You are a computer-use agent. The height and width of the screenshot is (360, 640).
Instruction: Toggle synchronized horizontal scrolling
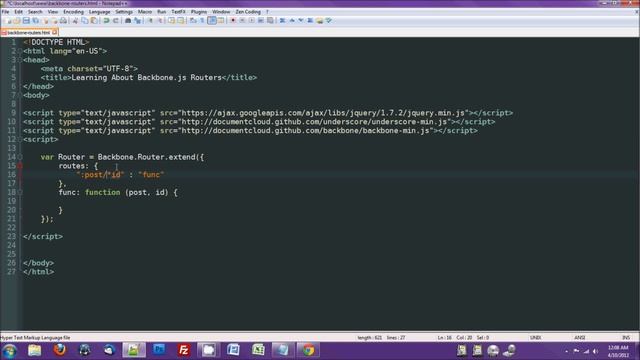point(180,20)
